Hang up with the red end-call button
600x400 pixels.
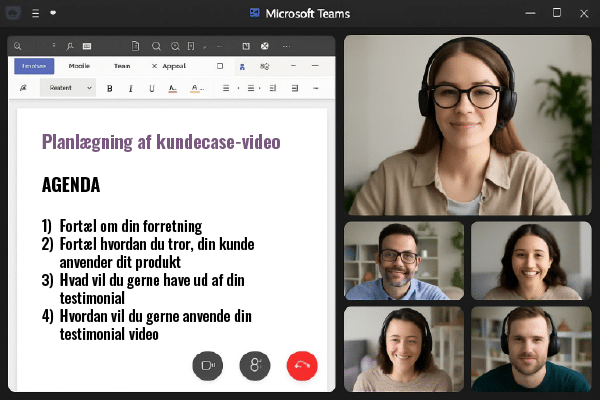(x=302, y=366)
